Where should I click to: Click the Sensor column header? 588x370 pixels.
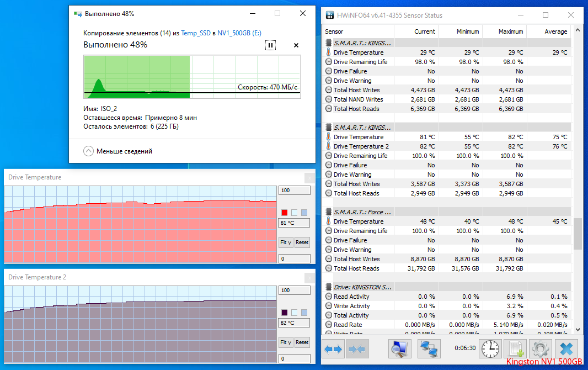[358, 31]
